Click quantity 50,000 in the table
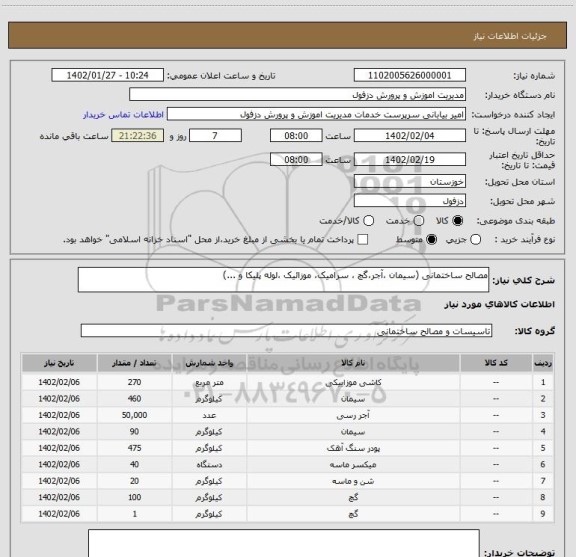The height and width of the screenshot is (557, 576). 134,415
